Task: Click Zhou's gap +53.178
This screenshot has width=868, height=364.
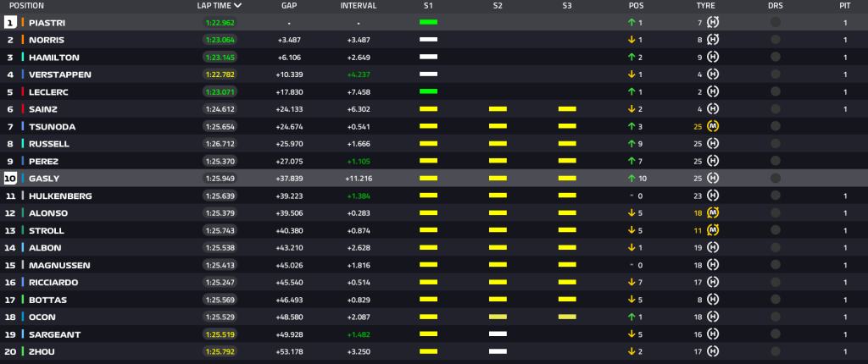Action: [x=289, y=352]
